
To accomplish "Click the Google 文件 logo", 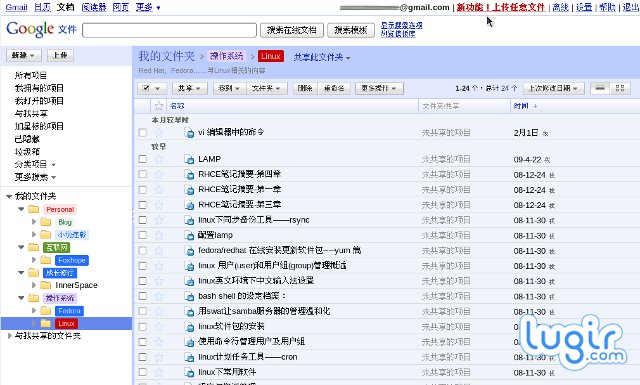I will tap(41, 29).
